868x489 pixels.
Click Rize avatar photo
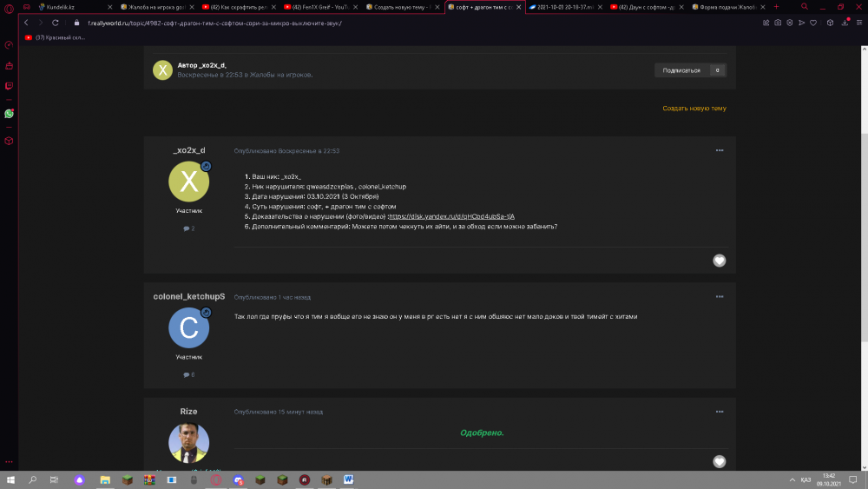point(188,443)
